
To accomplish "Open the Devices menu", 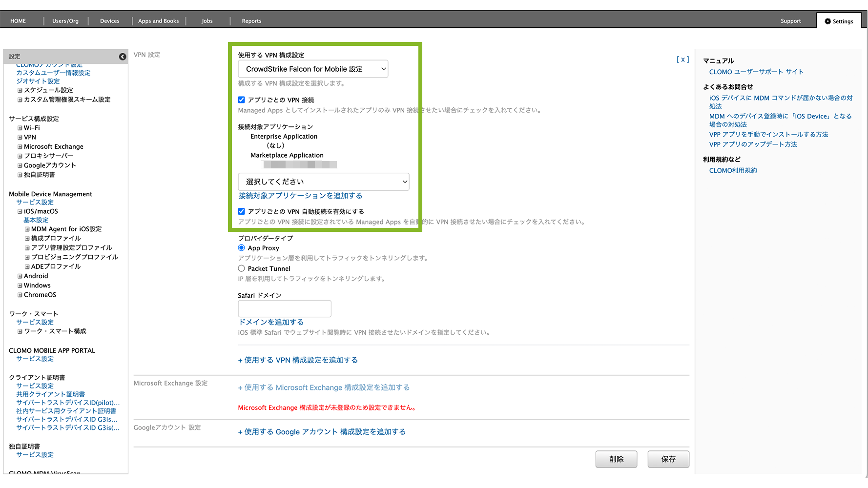I will [109, 21].
